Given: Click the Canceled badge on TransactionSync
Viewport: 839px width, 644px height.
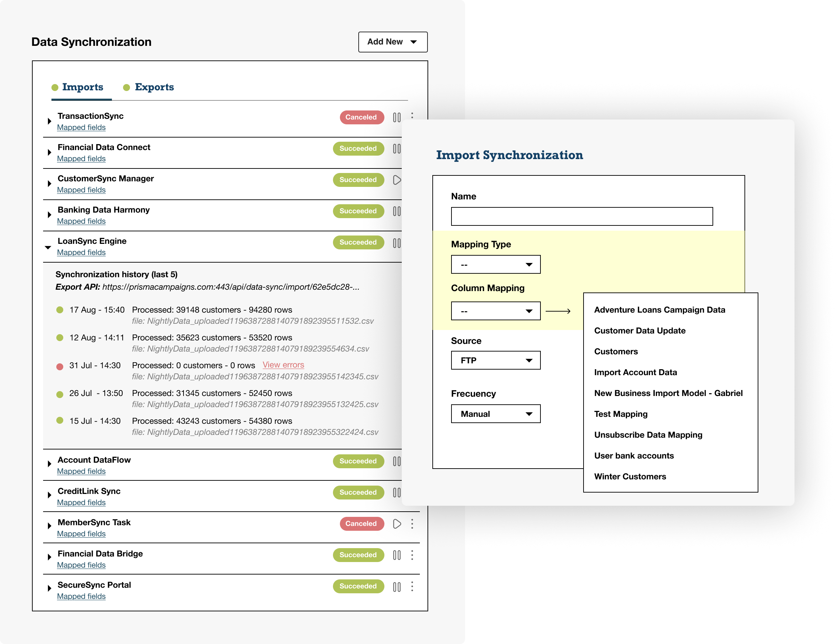Looking at the screenshot, I should click(361, 117).
